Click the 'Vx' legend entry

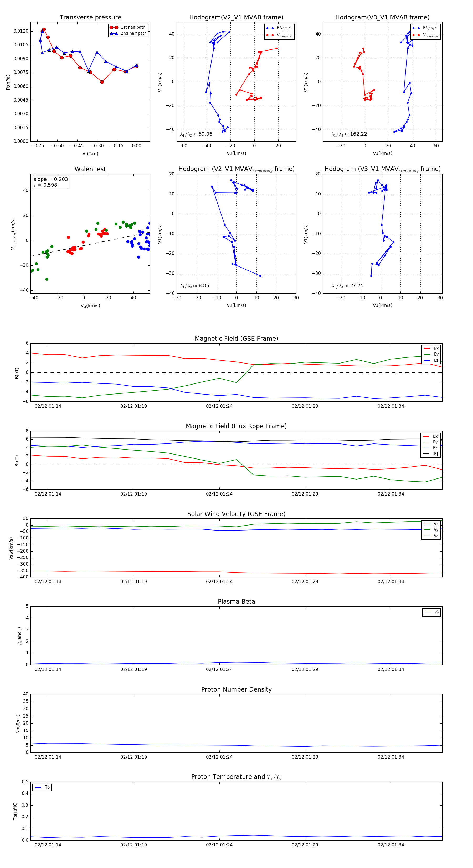point(431,524)
